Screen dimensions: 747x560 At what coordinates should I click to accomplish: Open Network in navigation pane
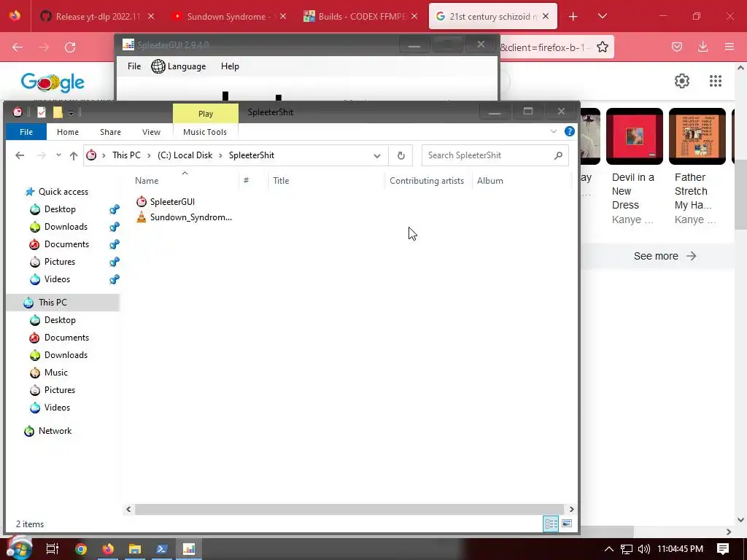[55, 431]
